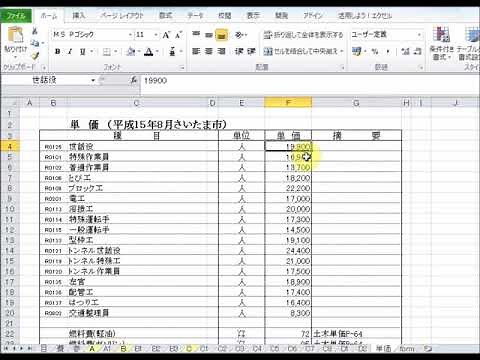The image size is (480, 360).
Task: Click the Increase Font Size icon
Action: point(166,35)
